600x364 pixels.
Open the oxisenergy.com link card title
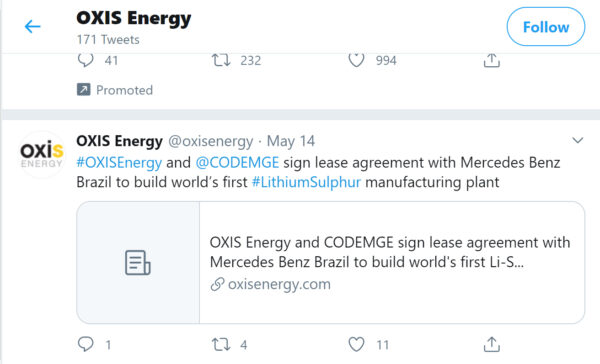390,252
